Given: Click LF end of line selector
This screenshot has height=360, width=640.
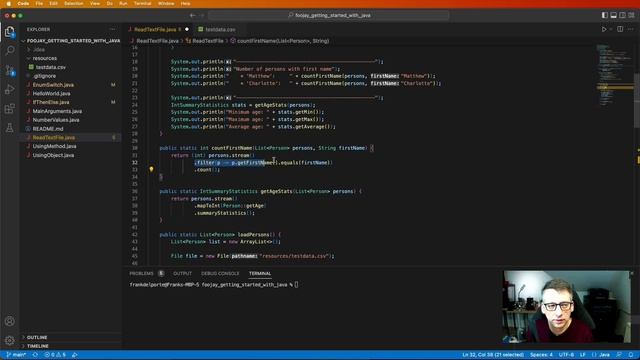Looking at the screenshot, I should [x=583, y=355].
